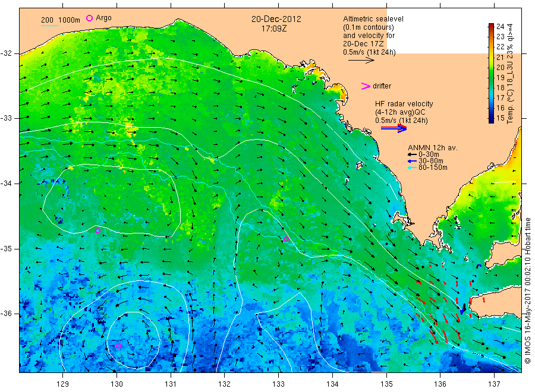The height and width of the screenshot is (392, 535).
Task: Click the latitude label -36
Action: click(x=6, y=313)
